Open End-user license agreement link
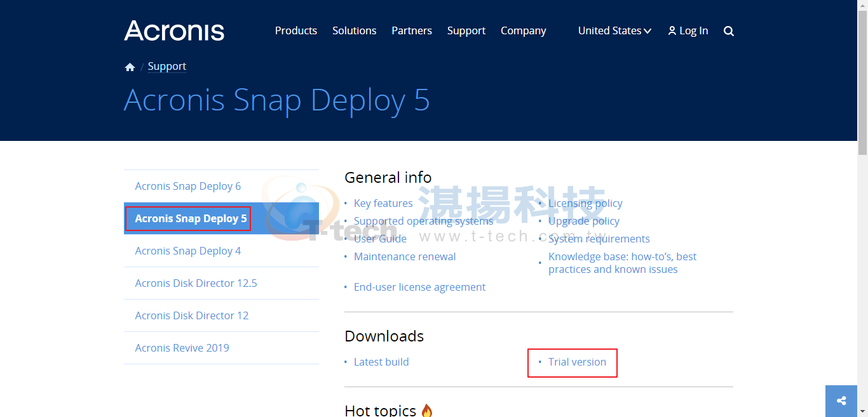Viewport: 868px width, 417px height. click(419, 287)
